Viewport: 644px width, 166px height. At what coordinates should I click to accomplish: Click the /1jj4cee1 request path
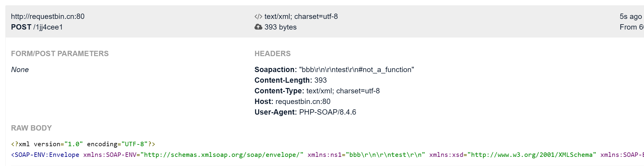click(x=48, y=27)
